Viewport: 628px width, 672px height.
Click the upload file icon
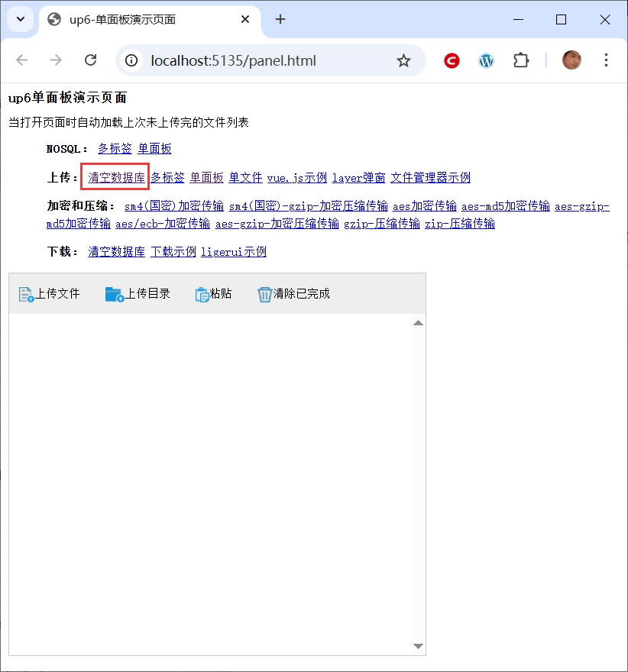tap(26, 294)
